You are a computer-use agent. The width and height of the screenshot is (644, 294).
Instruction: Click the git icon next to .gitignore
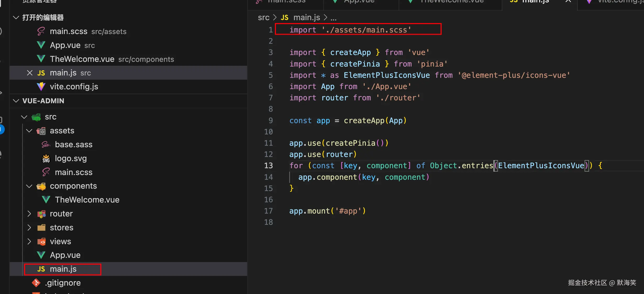pyautogui.click(x=36, y=283)
